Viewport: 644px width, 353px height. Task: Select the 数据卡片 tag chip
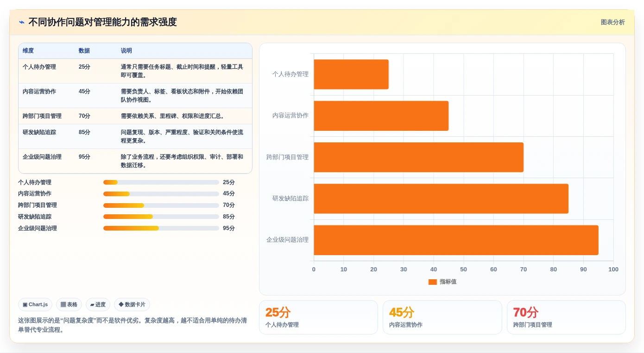tap(132, 304)
